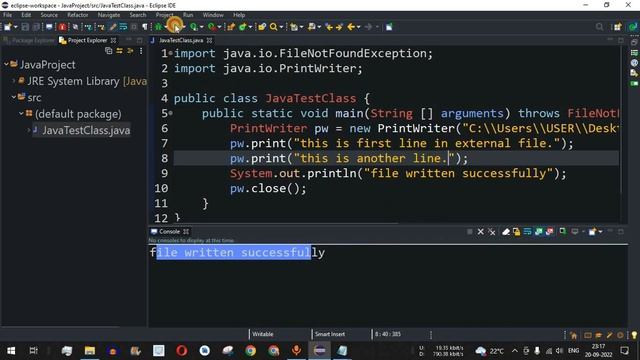
Task: Toggle Word Wrap in editor toolbar
Action: [123, 27]
